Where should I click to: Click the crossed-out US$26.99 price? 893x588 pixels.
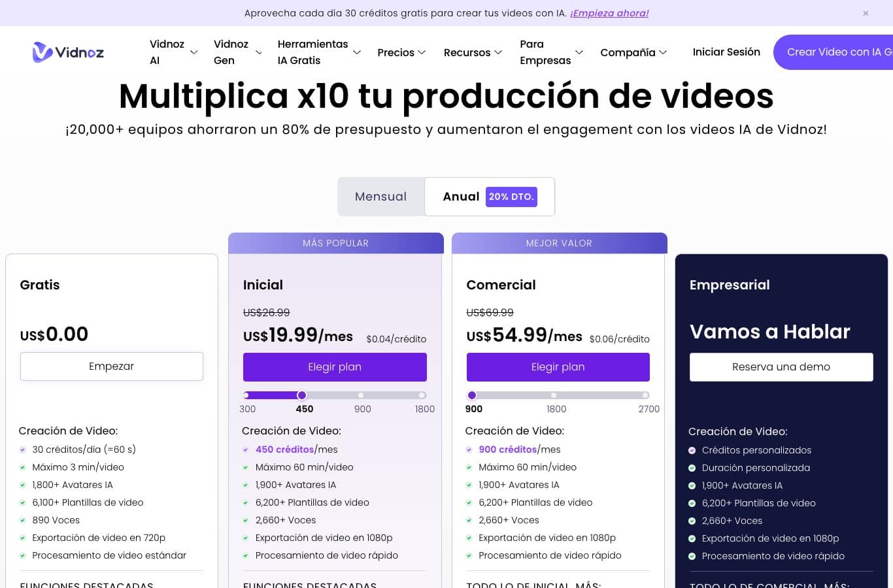(266, 312)
